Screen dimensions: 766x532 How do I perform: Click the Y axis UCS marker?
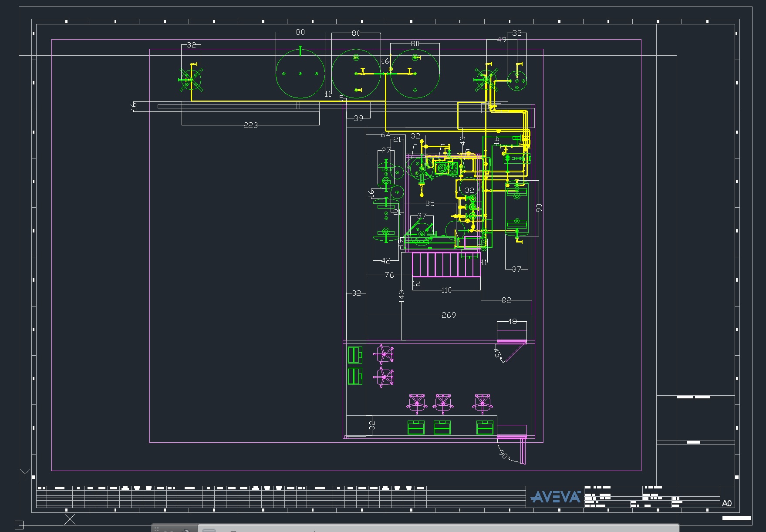tap(26, 474)
